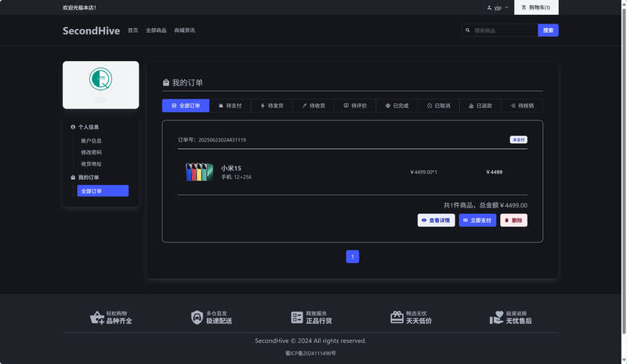Open the SecondHive logo home link
Image resolution: width=627 pixels, height=364 pixels.
[x=91, y=31]
